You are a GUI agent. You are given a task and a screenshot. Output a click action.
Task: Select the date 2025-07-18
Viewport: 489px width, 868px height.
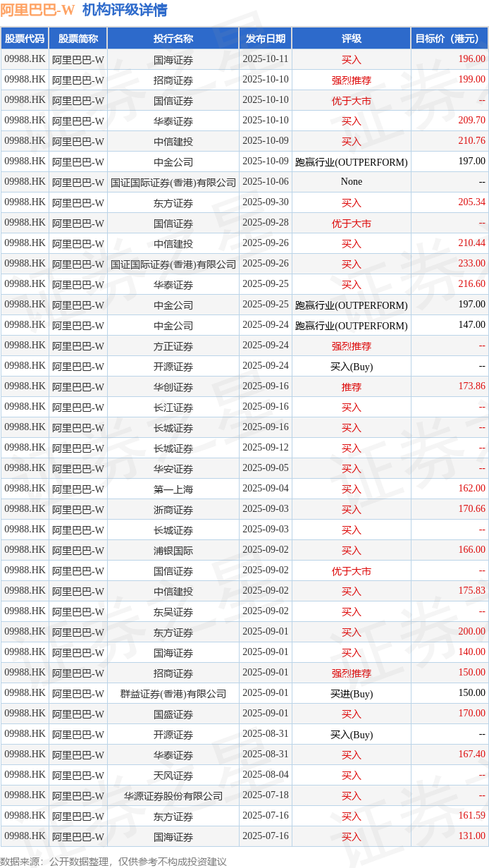tap(266, 795)
